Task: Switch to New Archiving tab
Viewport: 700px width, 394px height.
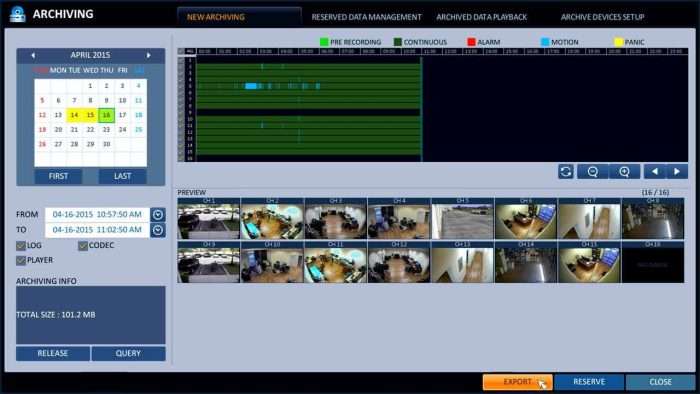Action: pos(239,17)
